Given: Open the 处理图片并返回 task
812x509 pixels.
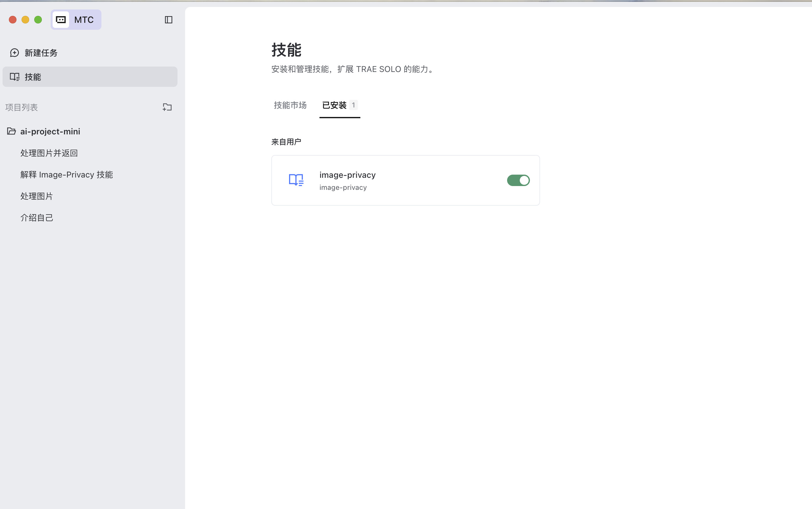Looking at the screenshot, I should 49,153.
